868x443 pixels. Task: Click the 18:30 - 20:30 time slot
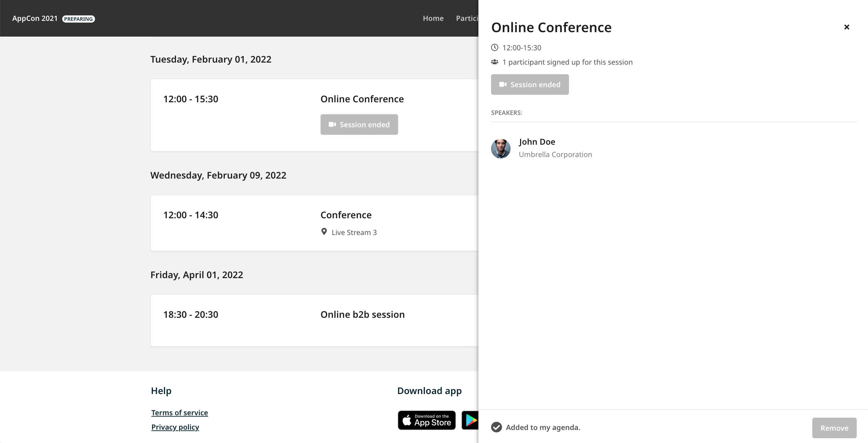click(191, 314)
